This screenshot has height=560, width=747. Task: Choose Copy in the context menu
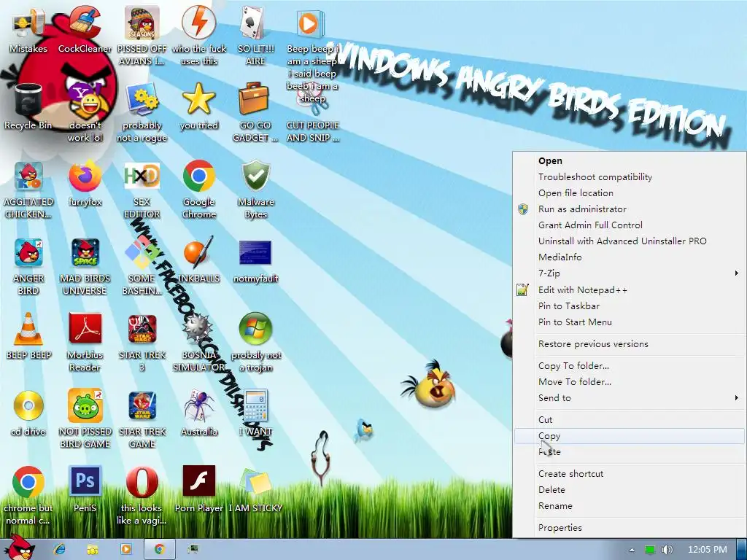click(x=628, y=436)
